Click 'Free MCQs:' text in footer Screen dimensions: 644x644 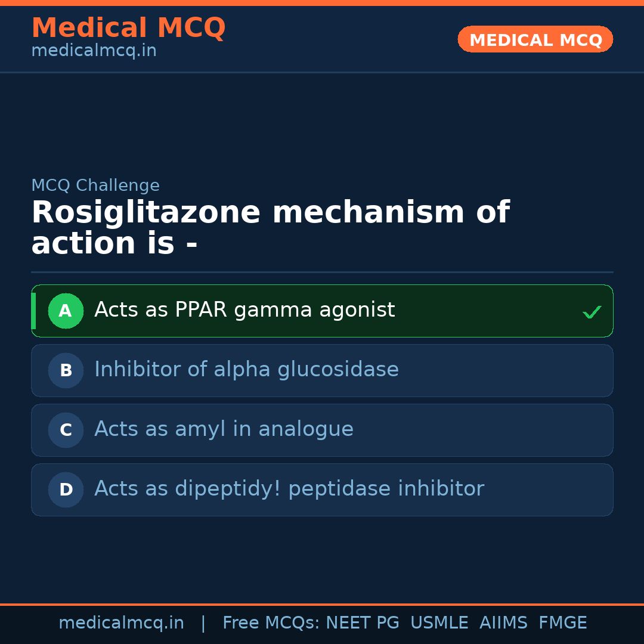(x=271, y=623)
